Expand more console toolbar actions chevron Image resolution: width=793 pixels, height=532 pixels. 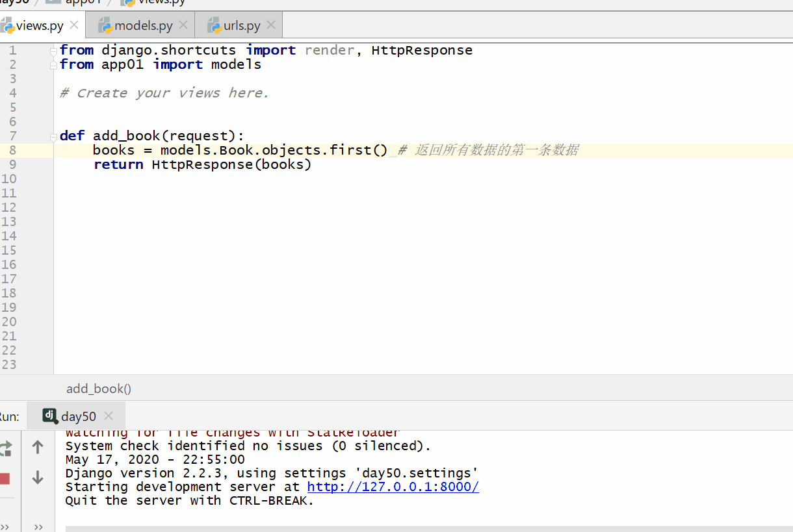pos(38,527)
